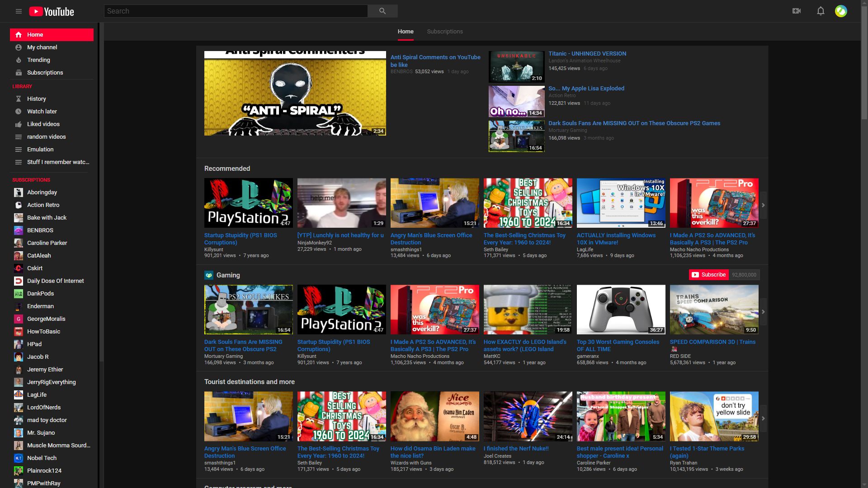The width and height of the screenshot is (868, 488).
Task: Open So... My Apple Lisa Exploded link
Action: [586, 88]
